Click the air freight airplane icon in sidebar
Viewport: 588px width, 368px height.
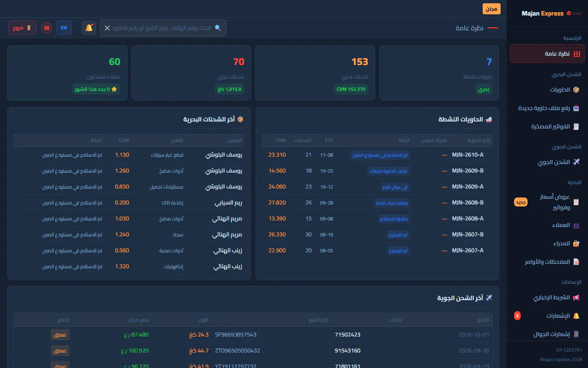click(x=576, y=162)
